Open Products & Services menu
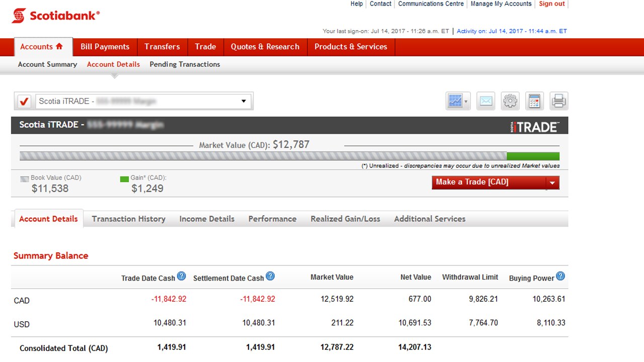The image size is (644, 362). pyautogui.click(x=351, y=47)
